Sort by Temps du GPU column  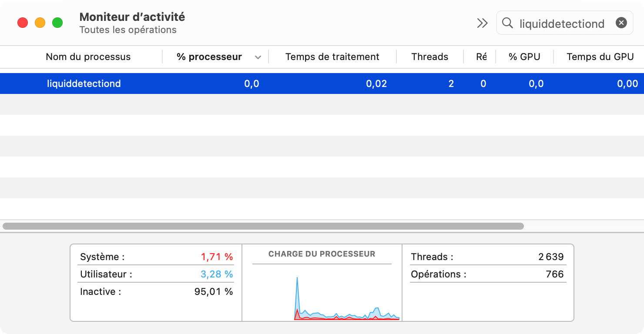click(x=600, y=57)
